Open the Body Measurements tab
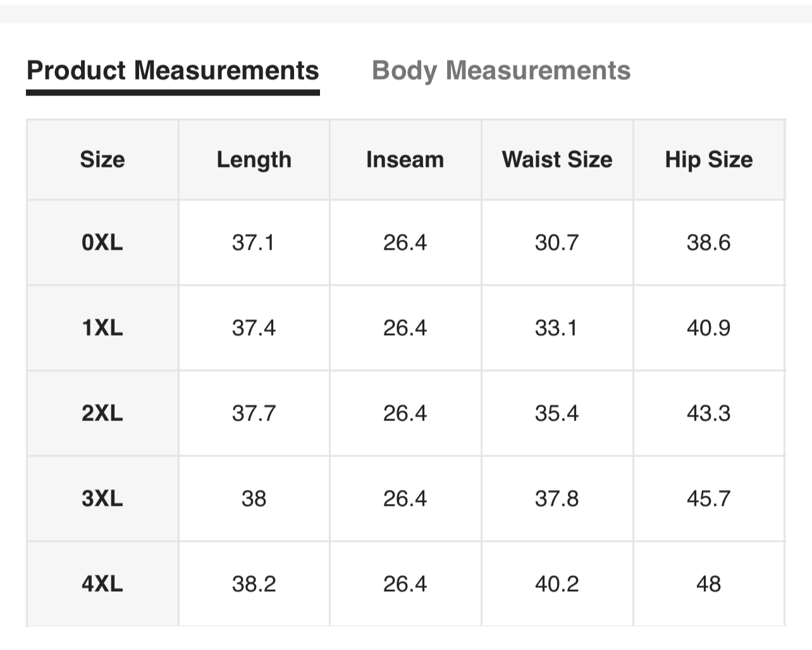The width and height of the screenshot is (812, 650). 501,71
